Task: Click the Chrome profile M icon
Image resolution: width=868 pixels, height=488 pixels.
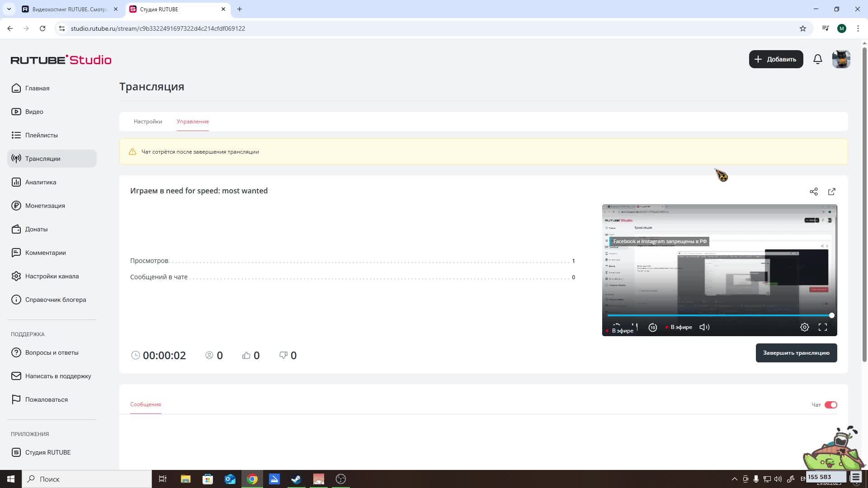Action: 842,28
